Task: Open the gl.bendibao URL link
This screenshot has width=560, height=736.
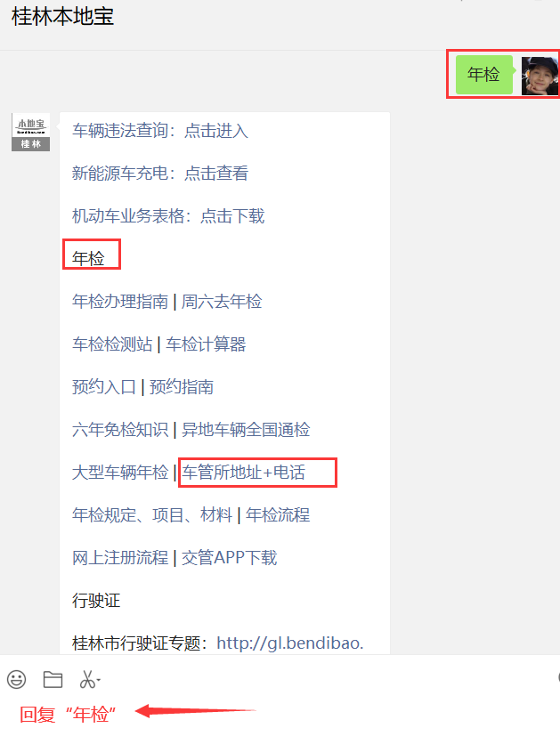Action: pyautogui.click(x=290, y=643)
